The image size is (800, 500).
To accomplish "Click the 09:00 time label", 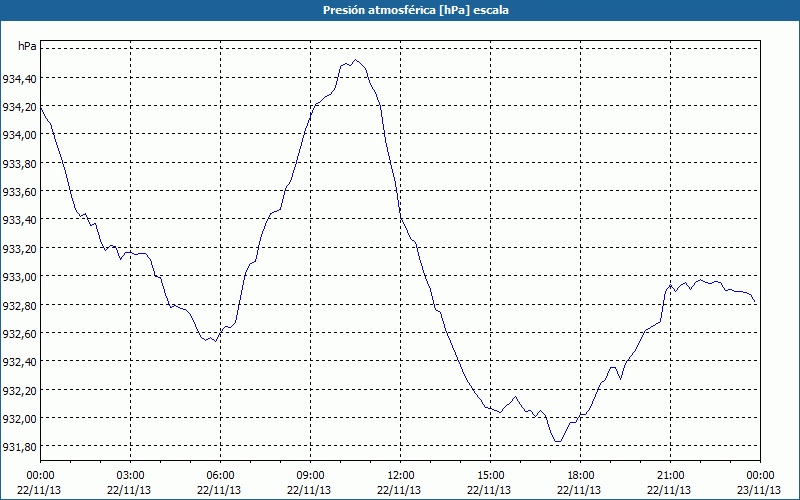I will coord(310,476).
